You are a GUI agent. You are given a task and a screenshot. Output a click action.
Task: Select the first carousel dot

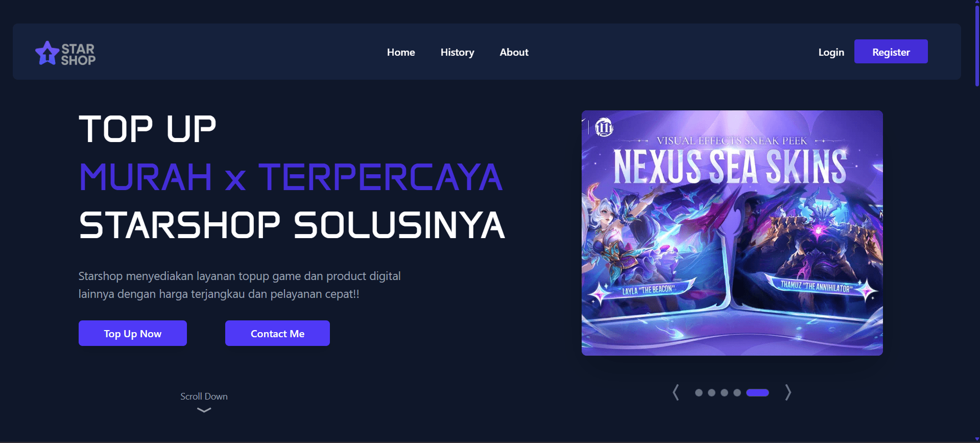click(699, 392)
